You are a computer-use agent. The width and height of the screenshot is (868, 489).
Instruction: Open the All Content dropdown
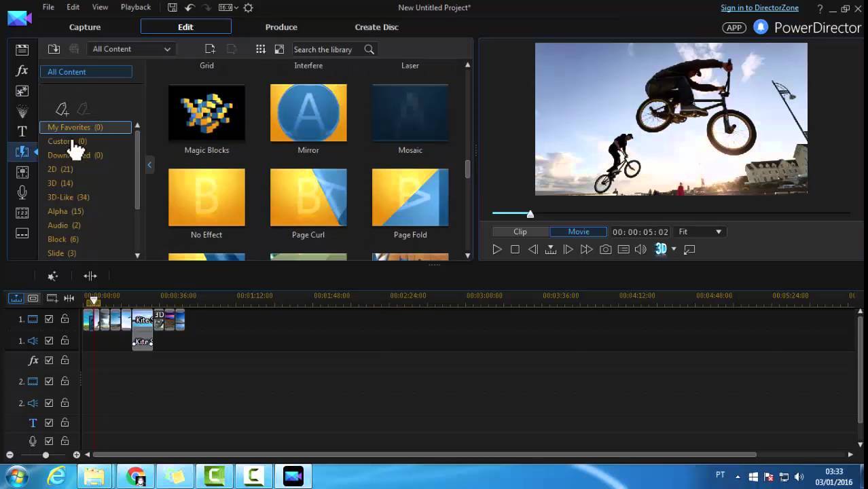click(x=131, y=49)
